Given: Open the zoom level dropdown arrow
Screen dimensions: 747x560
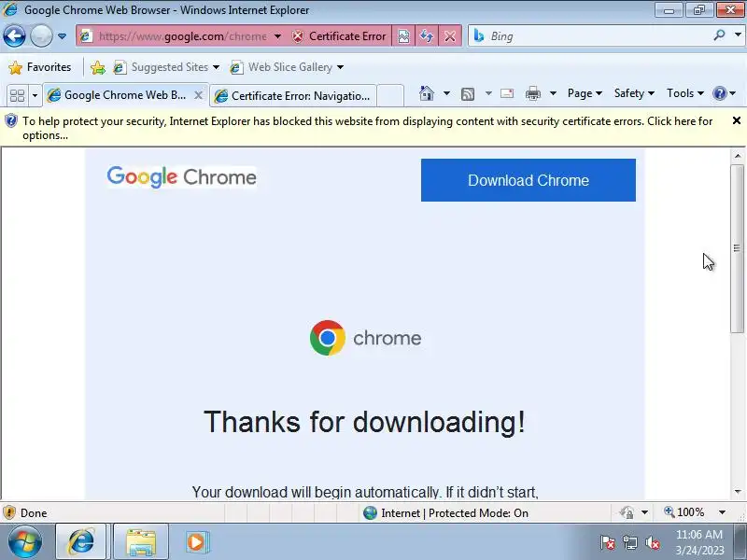Looking at the screenshot, I should coord(722,512).
